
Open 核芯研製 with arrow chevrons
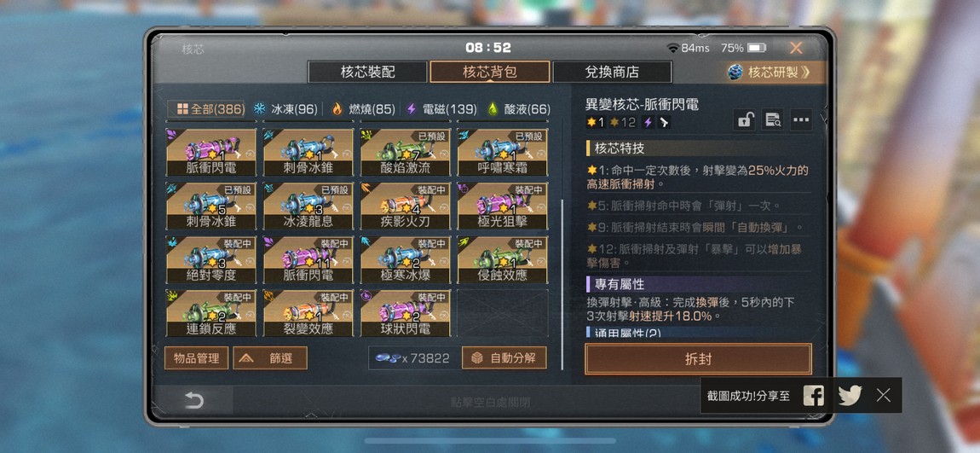point(770,72)
